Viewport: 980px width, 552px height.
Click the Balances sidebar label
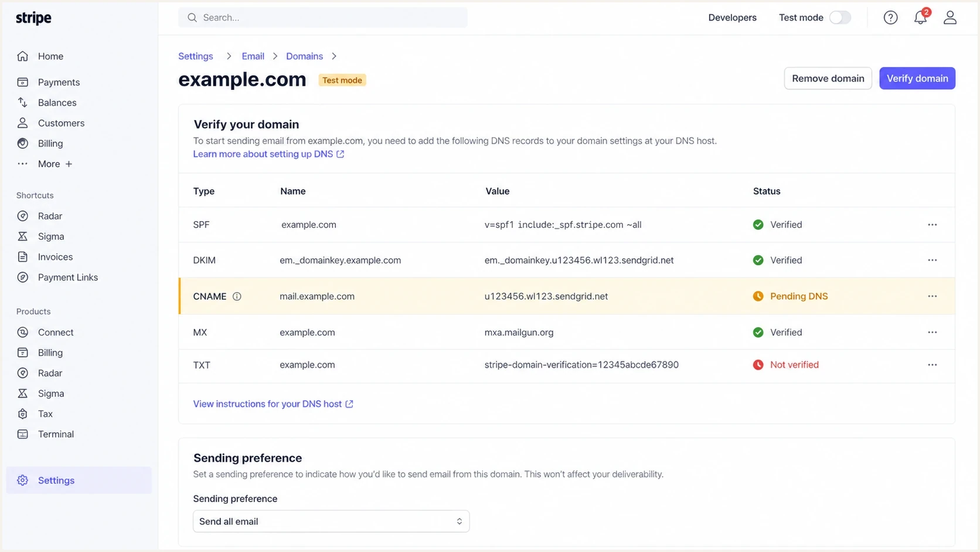click(57, 103)
